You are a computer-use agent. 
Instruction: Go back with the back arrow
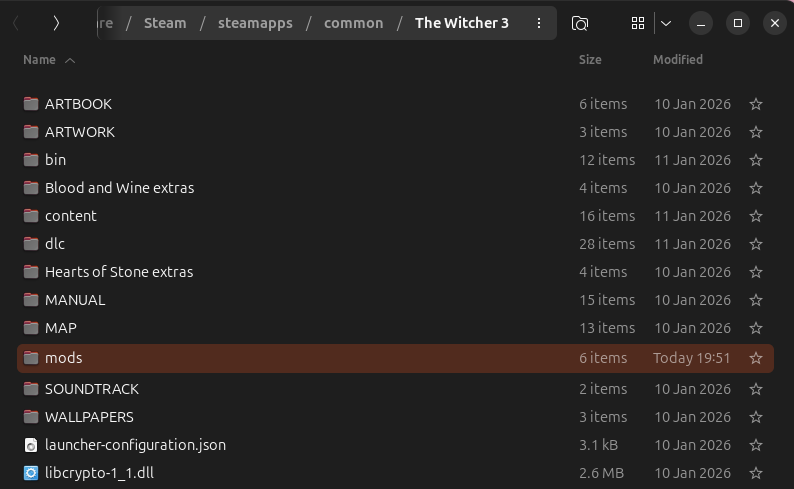point(17,23)
